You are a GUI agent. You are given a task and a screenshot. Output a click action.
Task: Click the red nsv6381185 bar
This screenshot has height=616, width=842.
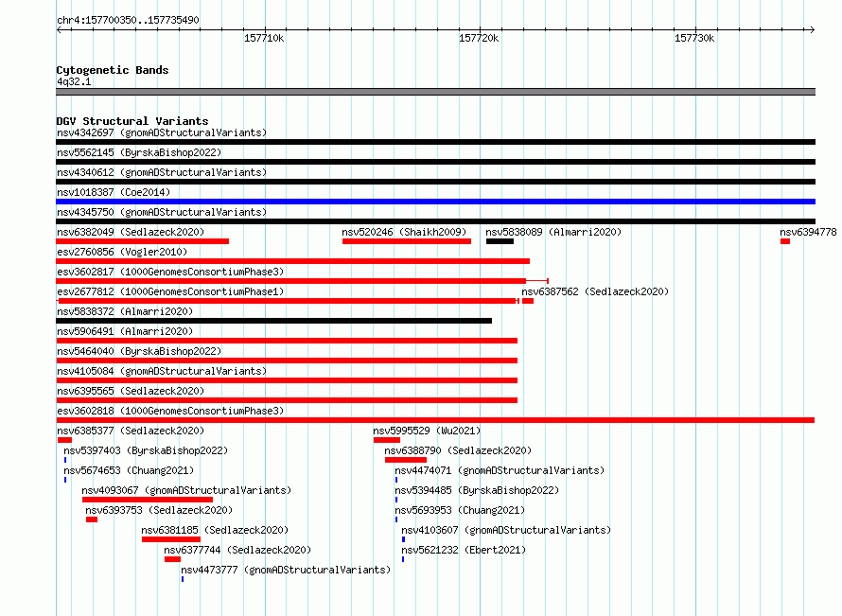tap(171, 539)
